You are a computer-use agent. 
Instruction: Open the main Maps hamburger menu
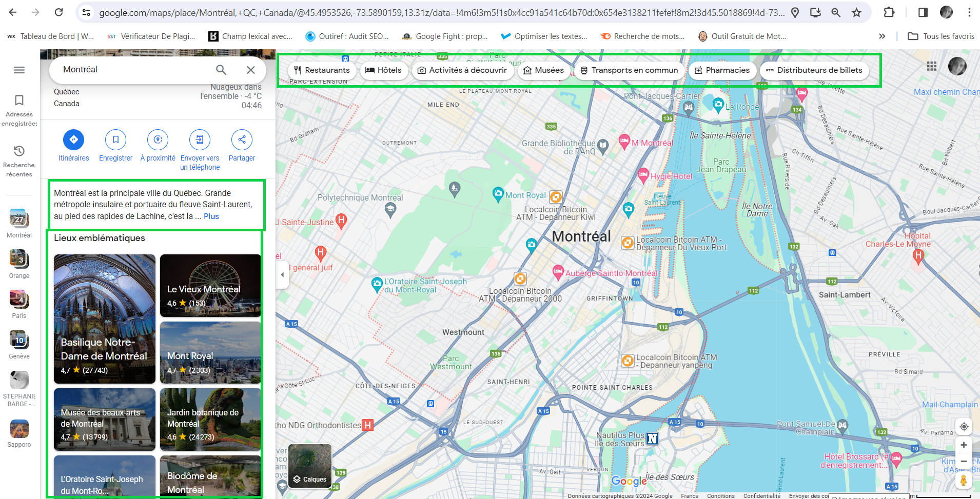[x=19, y=70]
